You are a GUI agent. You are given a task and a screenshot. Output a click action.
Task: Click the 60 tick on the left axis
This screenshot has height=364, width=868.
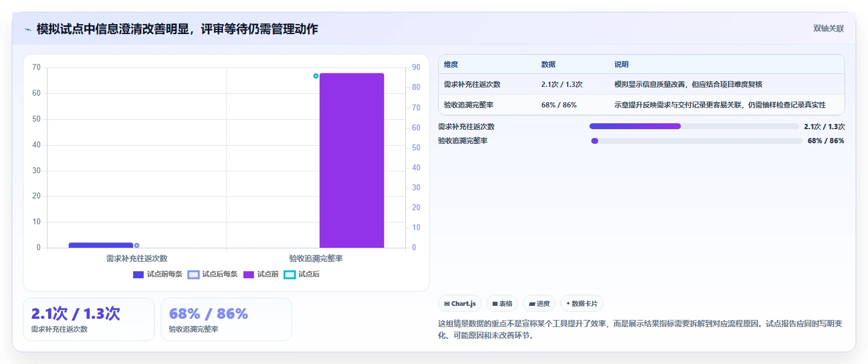click(36, 93)
